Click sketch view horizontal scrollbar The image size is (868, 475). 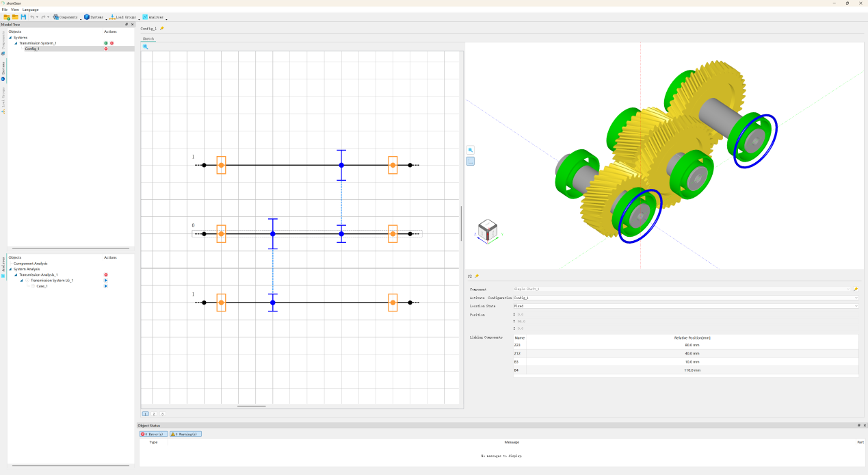[252, 407]
